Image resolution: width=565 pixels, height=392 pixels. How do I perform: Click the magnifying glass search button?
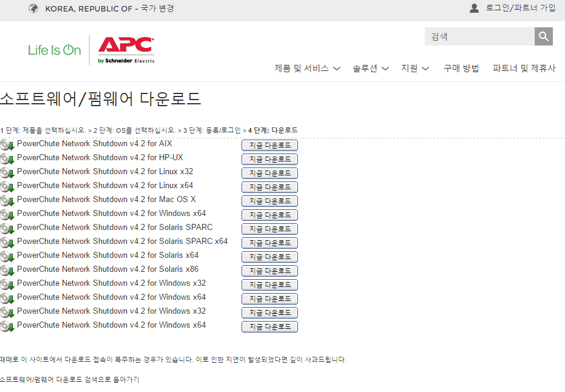(543, 36)
